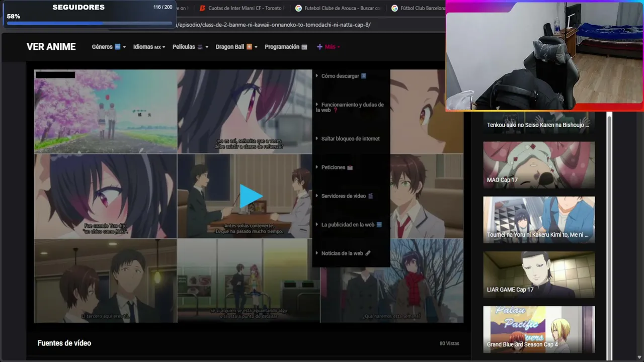Viewport: 644px width, 362px height.
Task: Select Saltar bloqueo de internet
Action: tap(351, 139)
